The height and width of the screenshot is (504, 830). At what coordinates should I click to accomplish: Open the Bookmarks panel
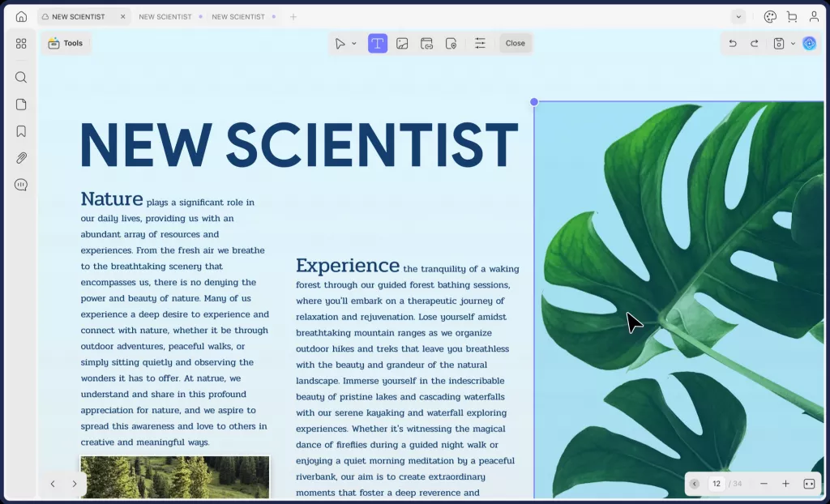point(21,131)
